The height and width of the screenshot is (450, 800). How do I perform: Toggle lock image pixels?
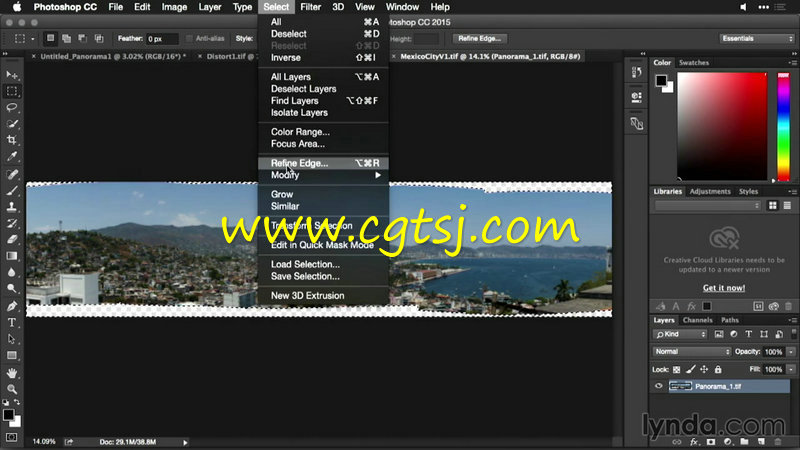[690, 369]
